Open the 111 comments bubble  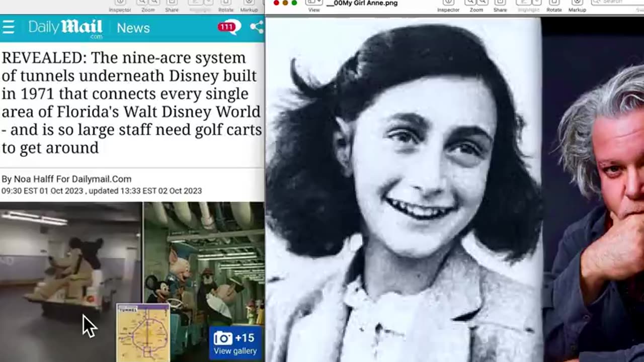[x=229, y=27]
